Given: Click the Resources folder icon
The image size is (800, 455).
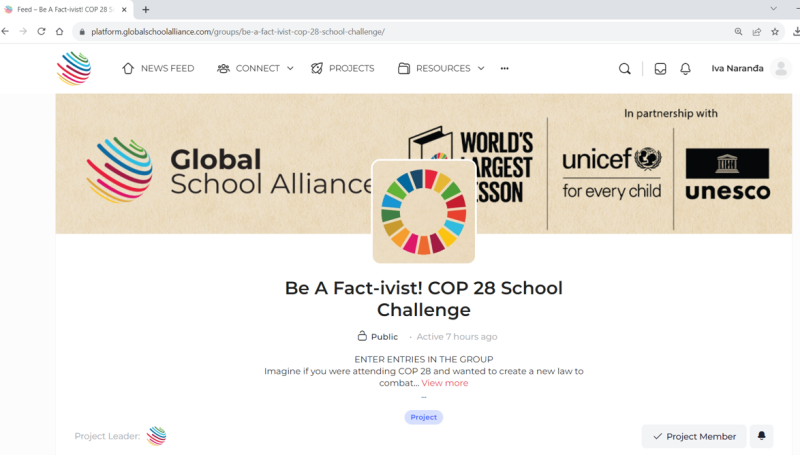Looking at the screenshot, I should pyautogui.click(x=404, y=68).
